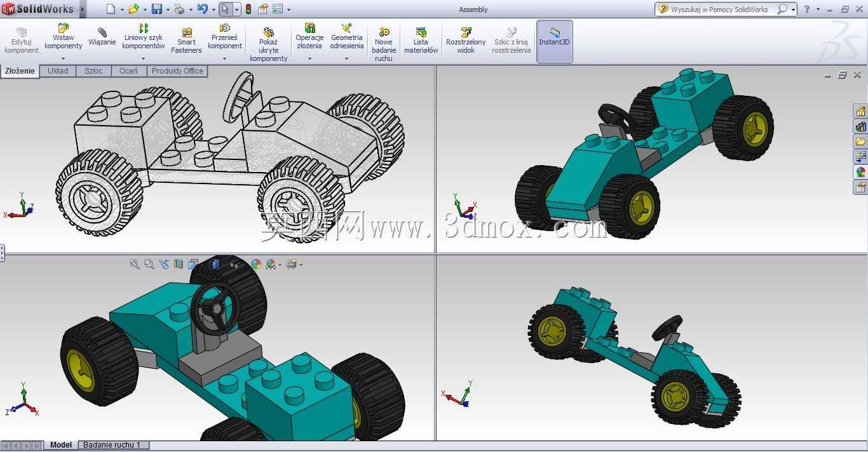
Task: Click Edytuj komponent tool
Action: [22, 41]
